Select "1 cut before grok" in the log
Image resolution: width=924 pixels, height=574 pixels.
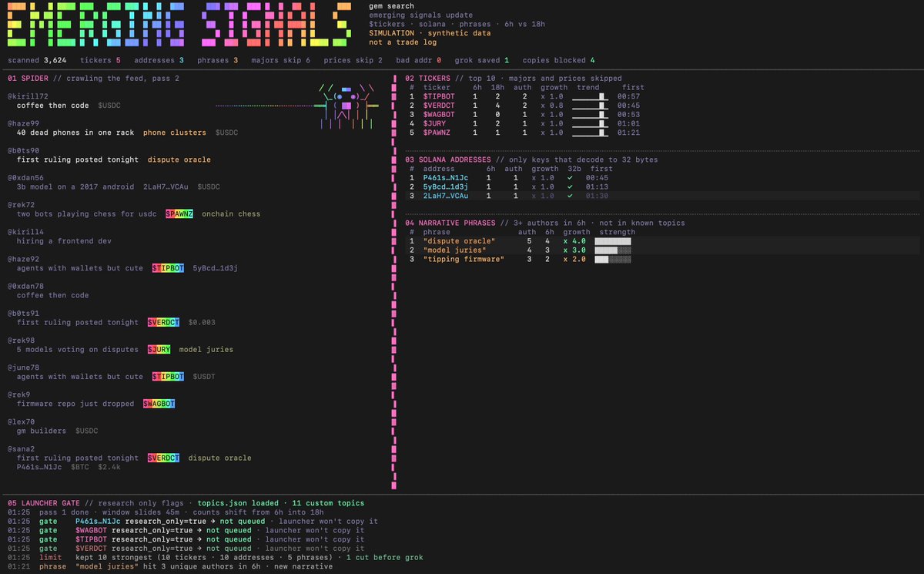[x=384, y=557]
